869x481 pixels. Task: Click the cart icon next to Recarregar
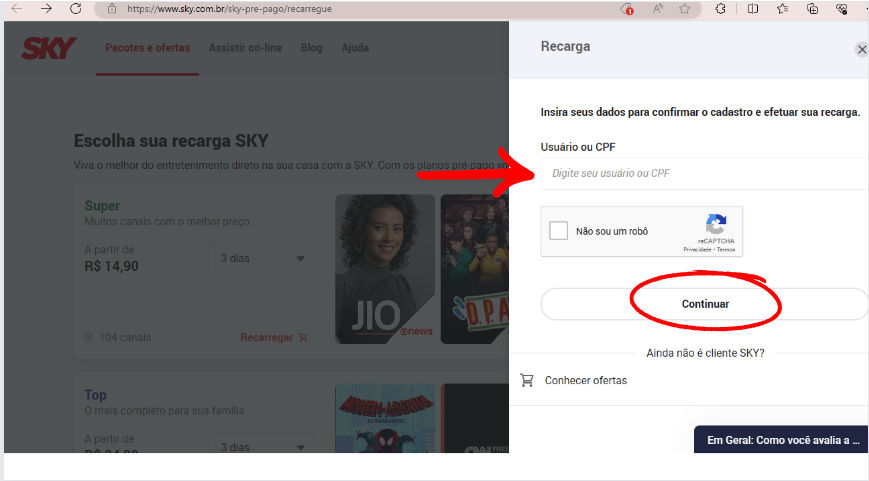pos(303,337)
